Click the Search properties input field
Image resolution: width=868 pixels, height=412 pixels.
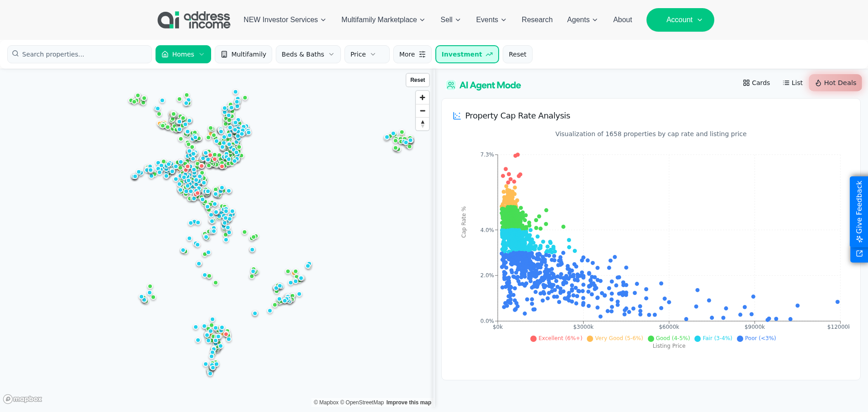click(x=84, y=54)
